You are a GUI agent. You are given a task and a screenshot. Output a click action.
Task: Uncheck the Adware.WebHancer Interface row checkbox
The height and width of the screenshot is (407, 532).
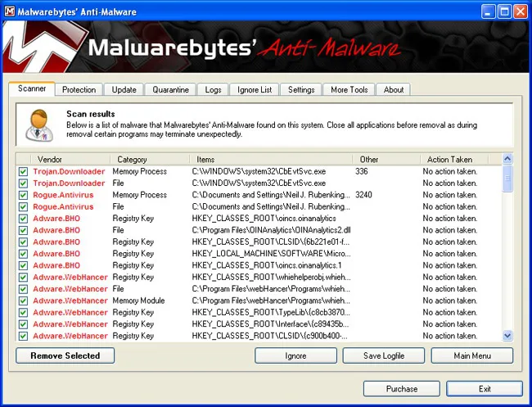[x=23, y=324]
